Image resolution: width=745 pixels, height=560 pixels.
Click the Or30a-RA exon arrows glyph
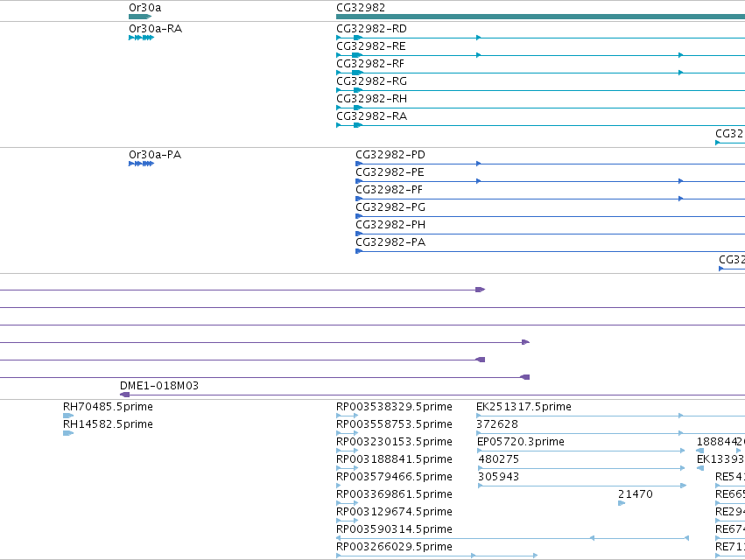point(142,38)
